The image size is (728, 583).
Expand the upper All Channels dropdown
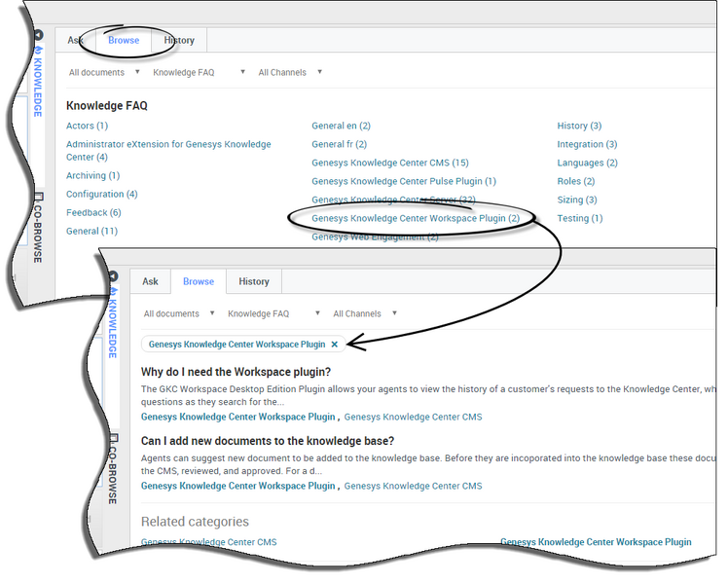(x=289, y=72)
